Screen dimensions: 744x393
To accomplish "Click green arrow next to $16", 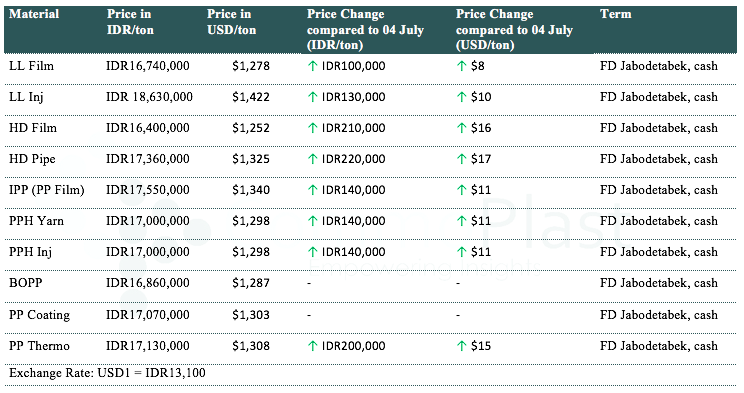I will click(x=461, y=128).
